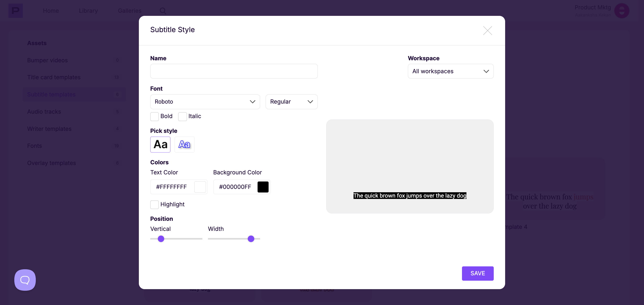644x305 pixels.
Task: Click the SAVE button
Action: pyautogui.click(x=477, y=273)
